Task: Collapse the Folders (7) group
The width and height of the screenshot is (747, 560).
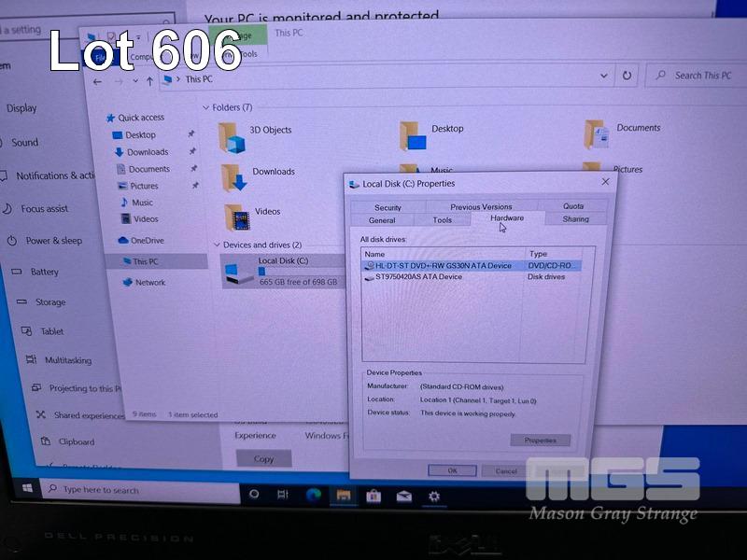Action: click(x=205, y=108)
